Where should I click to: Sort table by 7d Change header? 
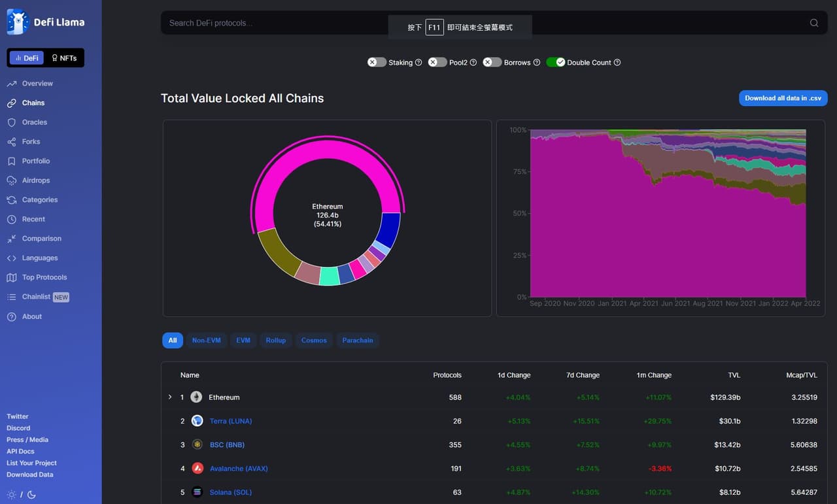[583, 375]
